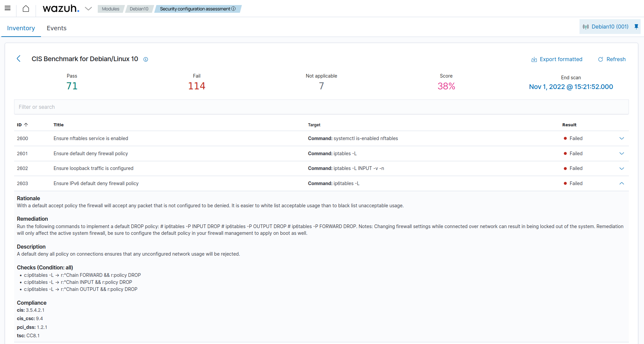Select 'Ensure nftables service is enabled' title
644x344 pixels.
click(x=91, y=138)
